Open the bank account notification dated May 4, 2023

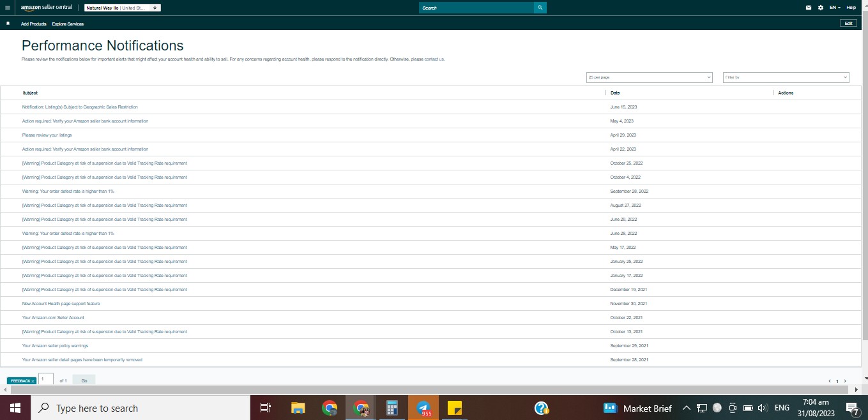click(x=85, y=121)
